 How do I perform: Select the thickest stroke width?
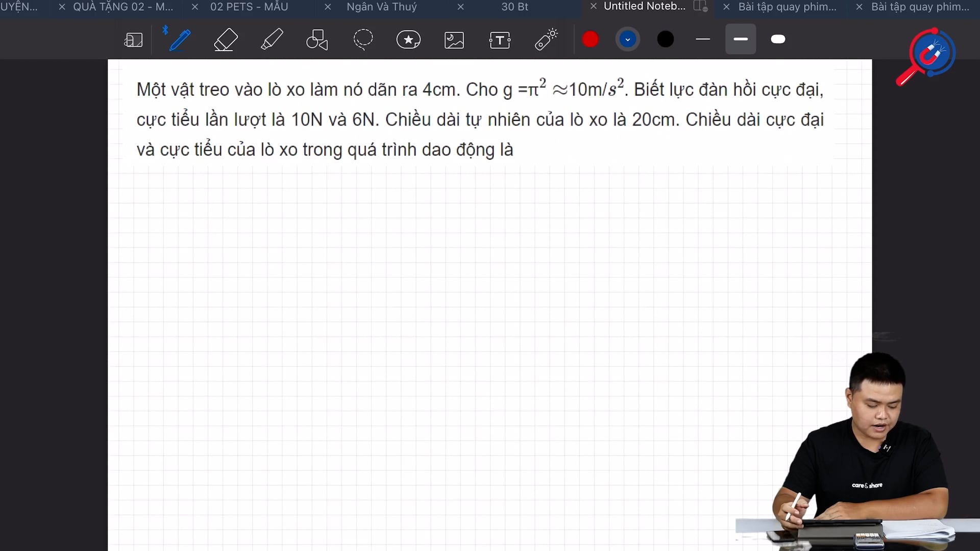click(x=778, y=39)
